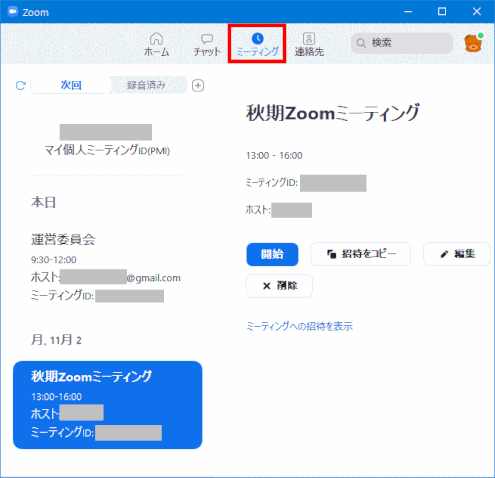Screen dimensions: 495x478
Task: Open the ホーム (Home) tab
Action: [x=157, y=44]
